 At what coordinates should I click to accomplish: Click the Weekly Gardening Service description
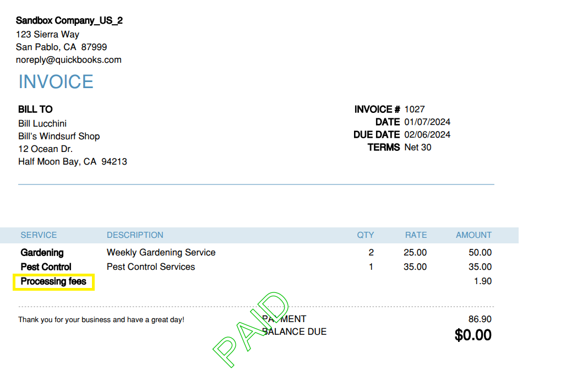161,253
